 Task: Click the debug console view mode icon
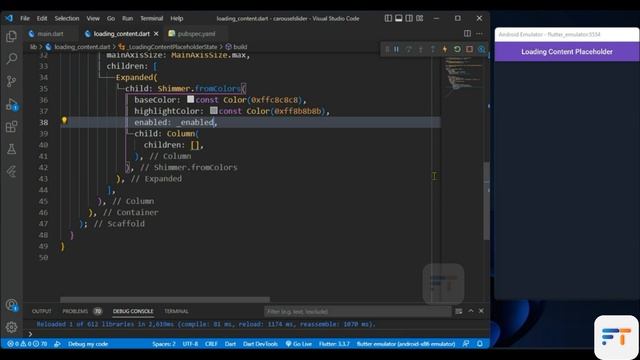point(459,311)
